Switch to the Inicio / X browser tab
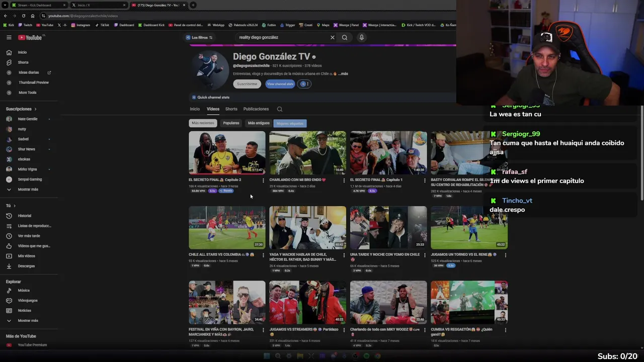Viewport: 644px width, 362px height. tap(99, 5)
